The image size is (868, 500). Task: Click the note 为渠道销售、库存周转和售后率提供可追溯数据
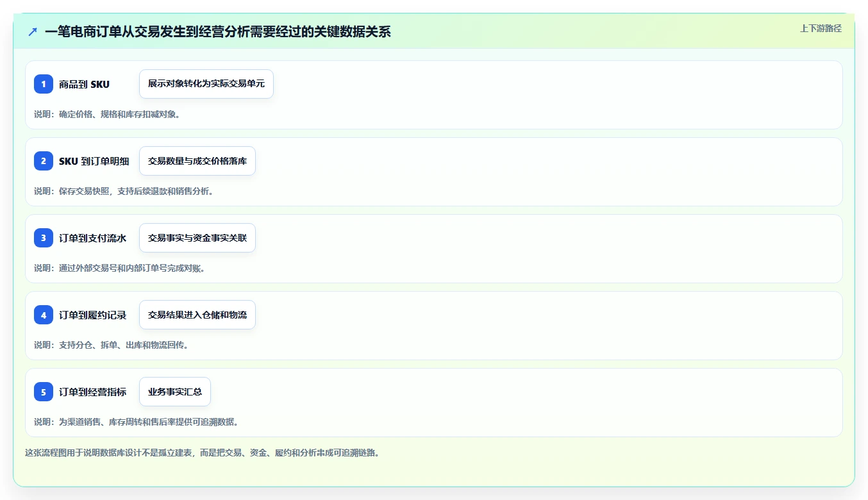[x=137, y=422]
